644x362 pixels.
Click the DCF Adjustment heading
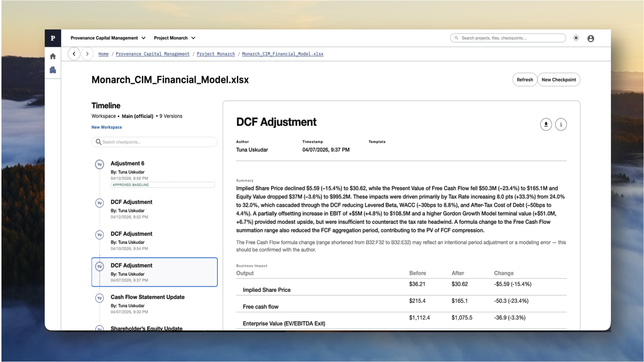pyautogui.click(x=276, y=122)
